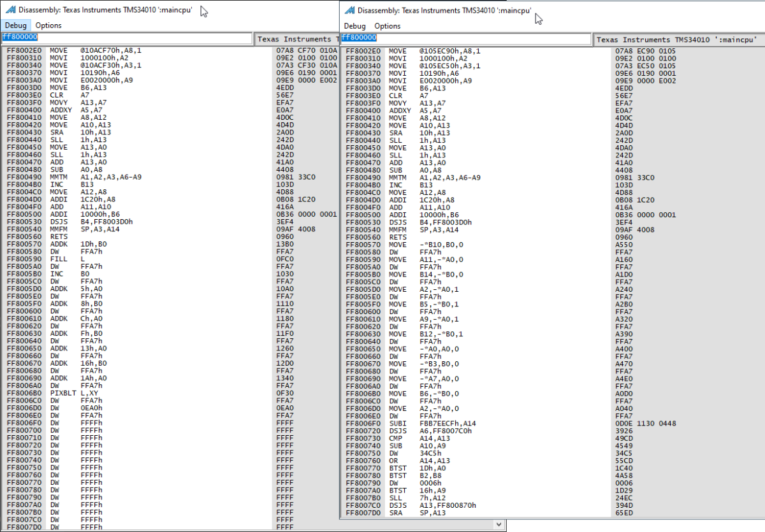The height and width of the screenshot is (532, 765).
Task: Select the CMP A14,A13 line
Action: [x=418, y=438]
